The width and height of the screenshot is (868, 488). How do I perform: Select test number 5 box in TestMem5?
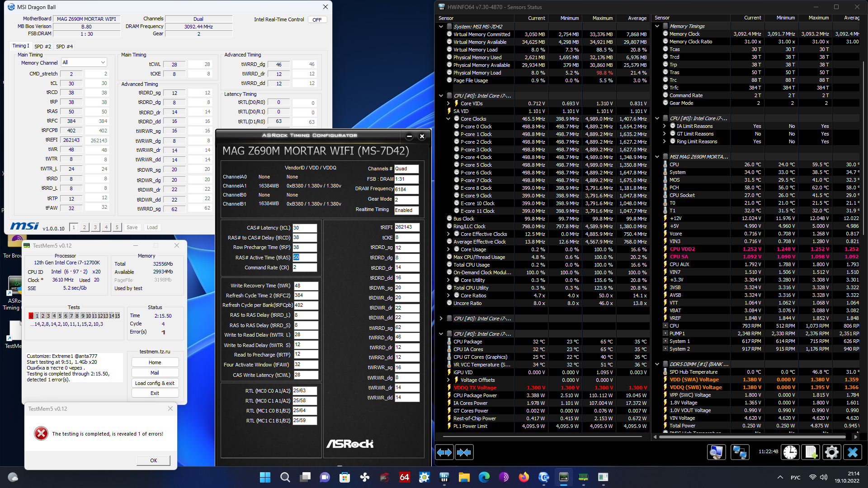point(60,316)
